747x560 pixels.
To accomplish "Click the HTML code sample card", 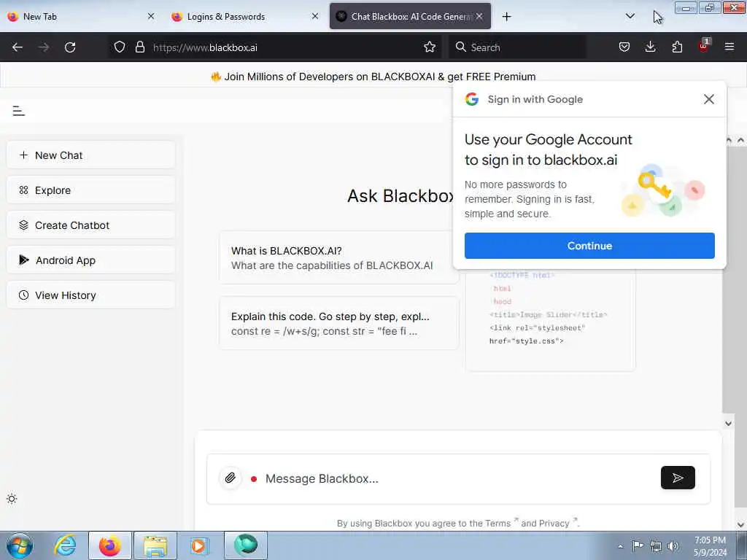I will (550, 320).
